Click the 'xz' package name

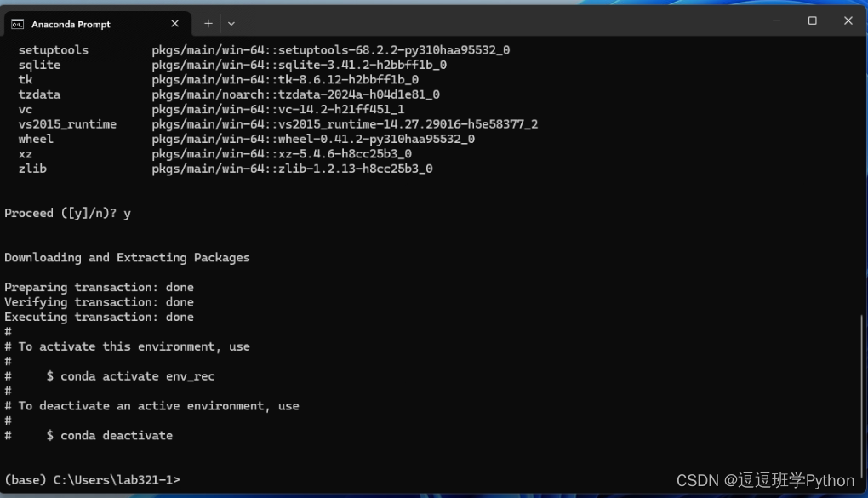tap(26, 154)
